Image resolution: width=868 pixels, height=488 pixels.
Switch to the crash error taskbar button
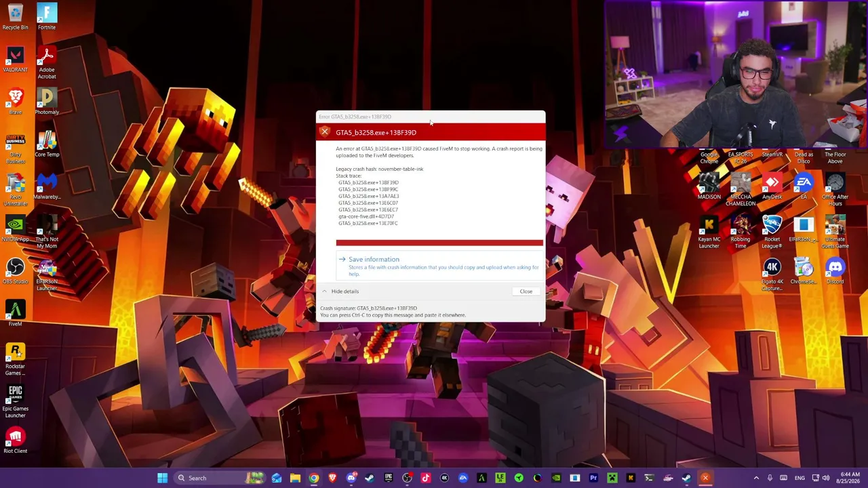705,478
